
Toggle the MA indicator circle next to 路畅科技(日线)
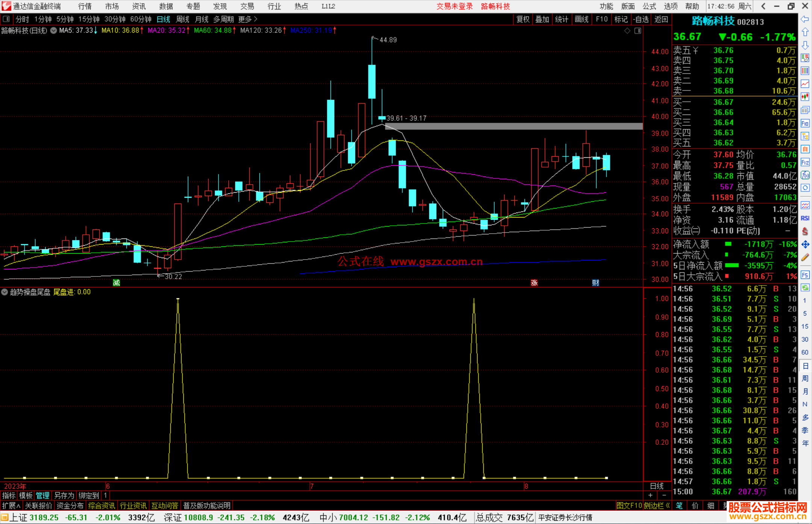(54, 30)
